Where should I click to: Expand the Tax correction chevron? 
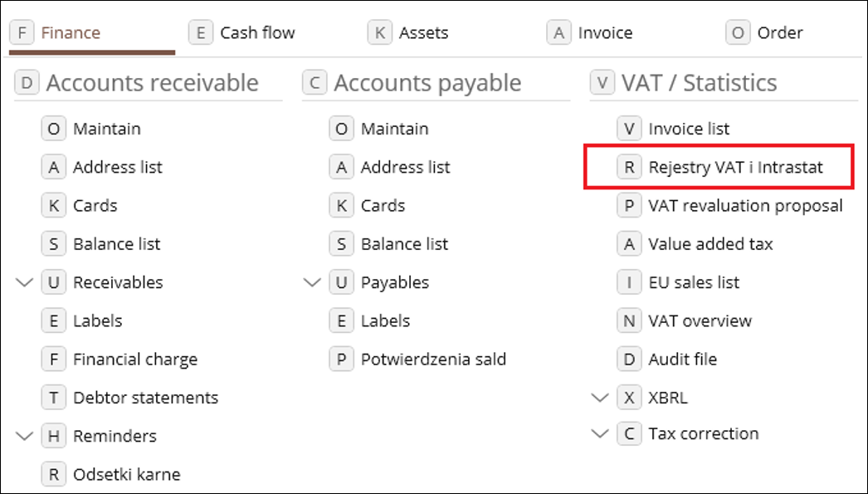point(600,433)
